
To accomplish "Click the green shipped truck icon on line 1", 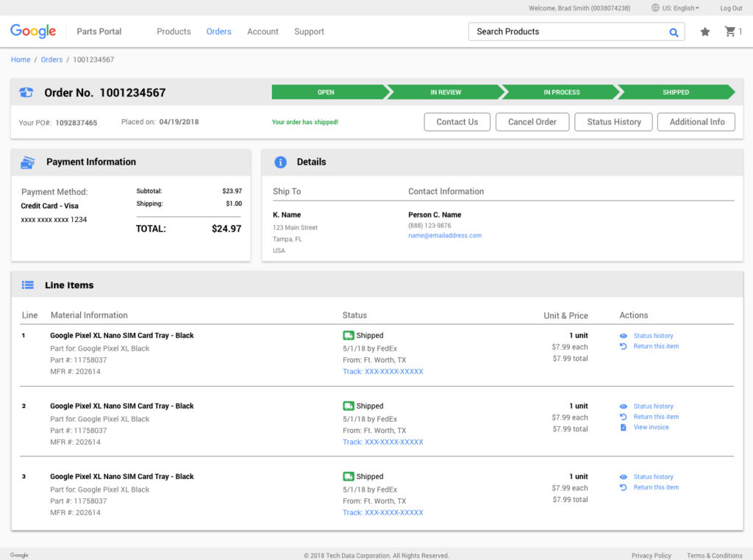I will tap(348, 335).
